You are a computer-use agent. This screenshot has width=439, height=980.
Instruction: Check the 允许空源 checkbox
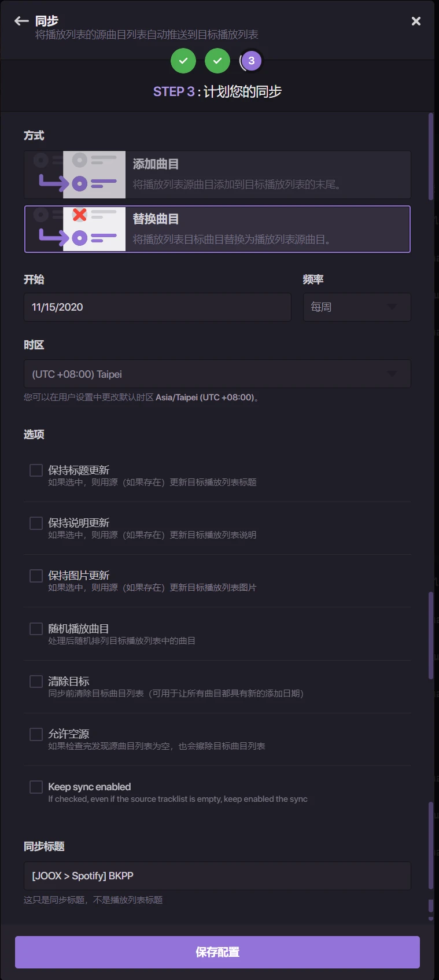tap(36, 734)
